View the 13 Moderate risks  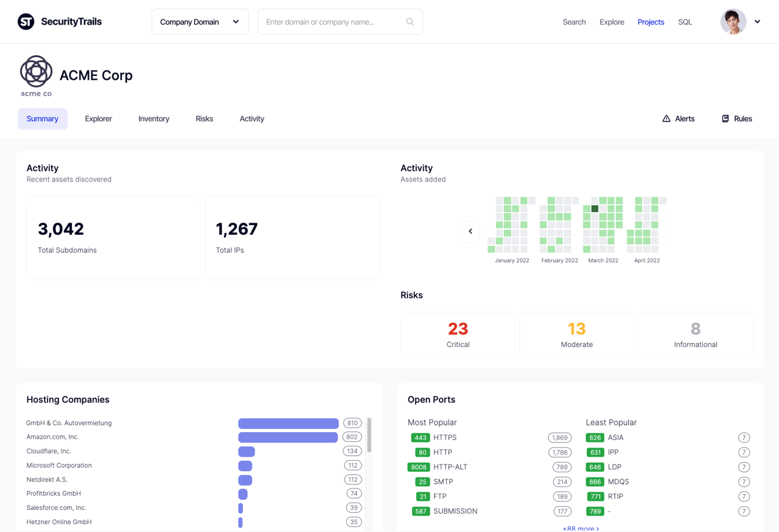pyautogui.click(x=577, y=335)
